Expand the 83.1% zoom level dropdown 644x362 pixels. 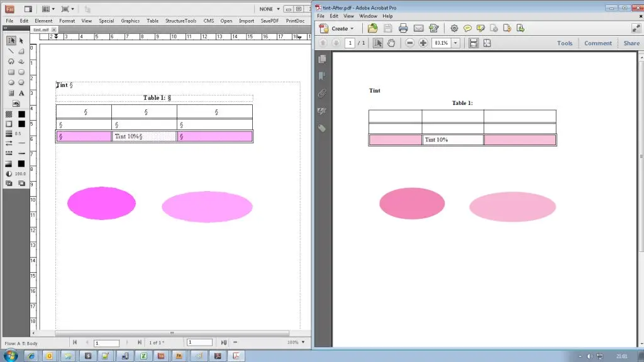455,43
